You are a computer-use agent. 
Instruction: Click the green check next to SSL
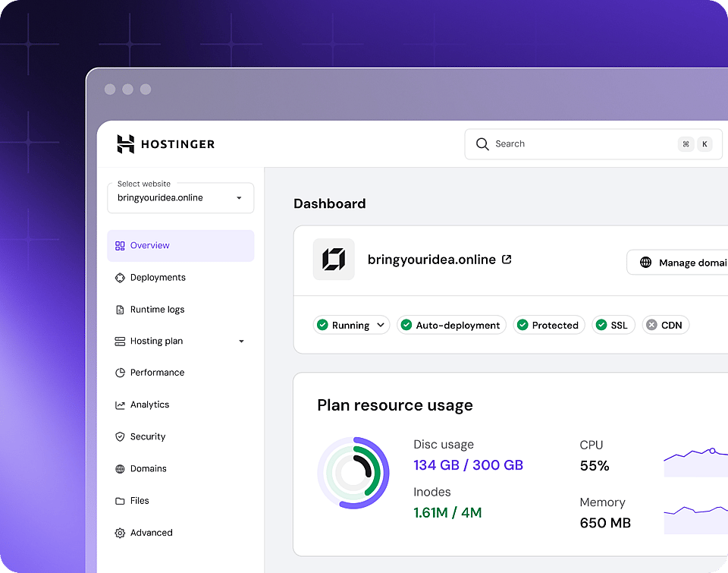pos(601,325)
